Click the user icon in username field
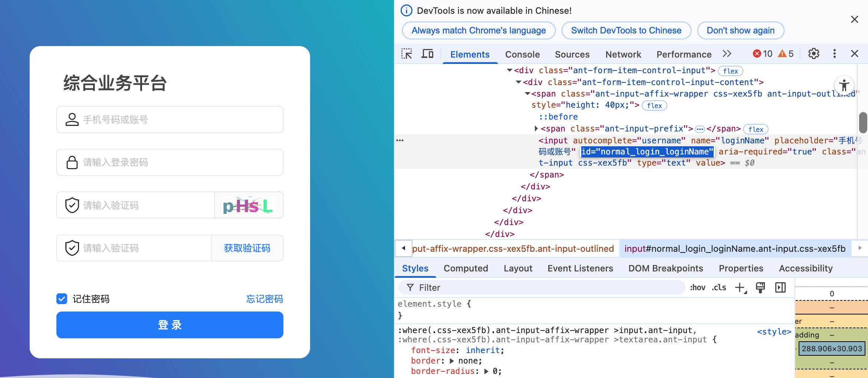The width and height of the screenshot is (868, 378). (x=72, y=120)
